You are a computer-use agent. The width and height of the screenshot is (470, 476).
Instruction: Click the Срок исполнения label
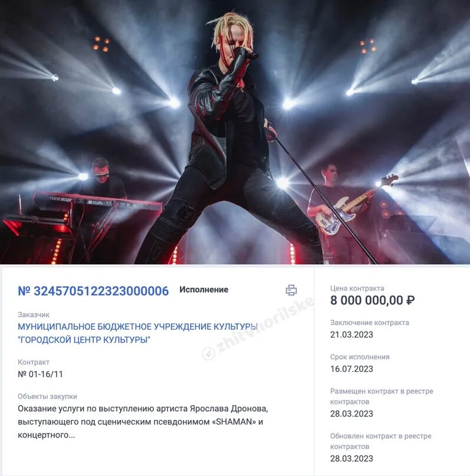tap(360, 357)
